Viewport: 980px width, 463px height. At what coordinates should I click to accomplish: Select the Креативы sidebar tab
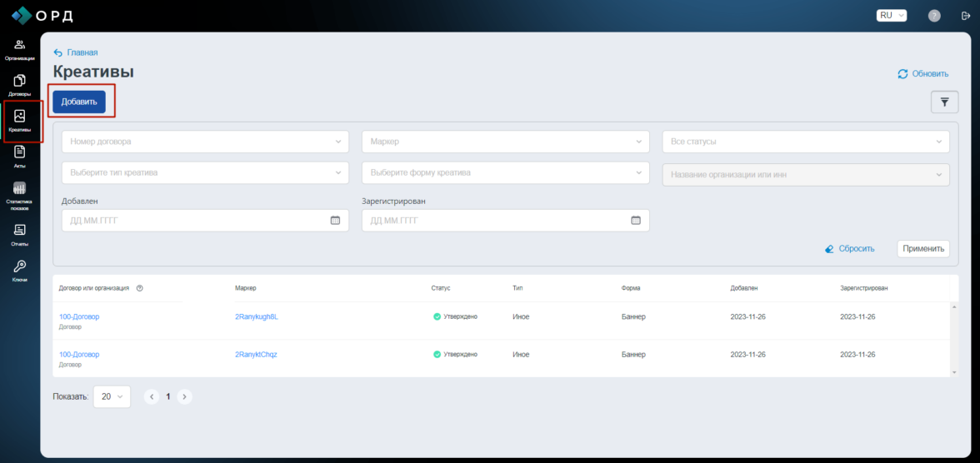click(x=20, y=121)
